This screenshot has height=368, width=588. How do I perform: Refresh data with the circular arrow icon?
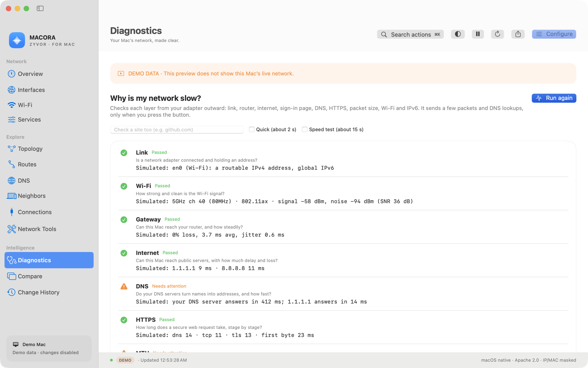click(498, 34)
